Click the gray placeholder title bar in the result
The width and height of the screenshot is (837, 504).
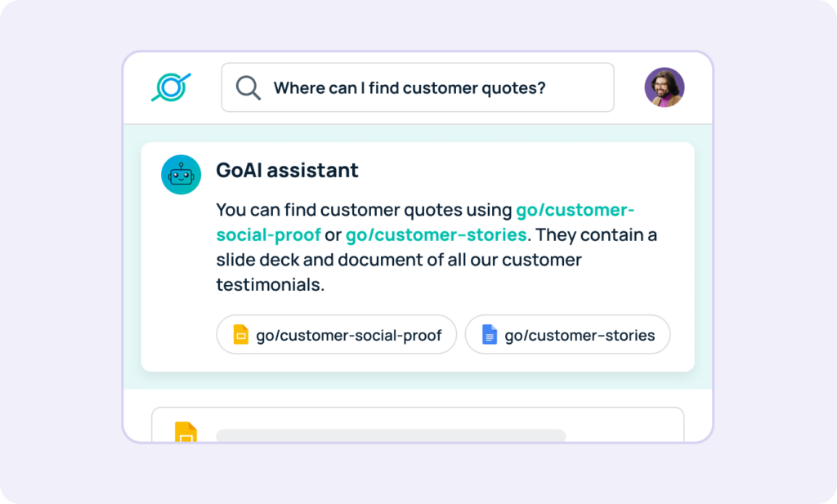tap(391, 435)
